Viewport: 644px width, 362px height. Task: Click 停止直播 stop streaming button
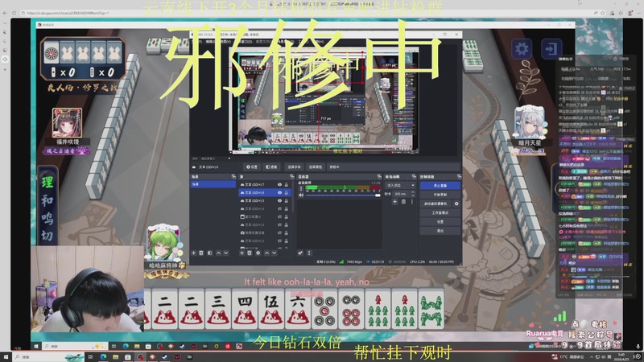[440, 186]
